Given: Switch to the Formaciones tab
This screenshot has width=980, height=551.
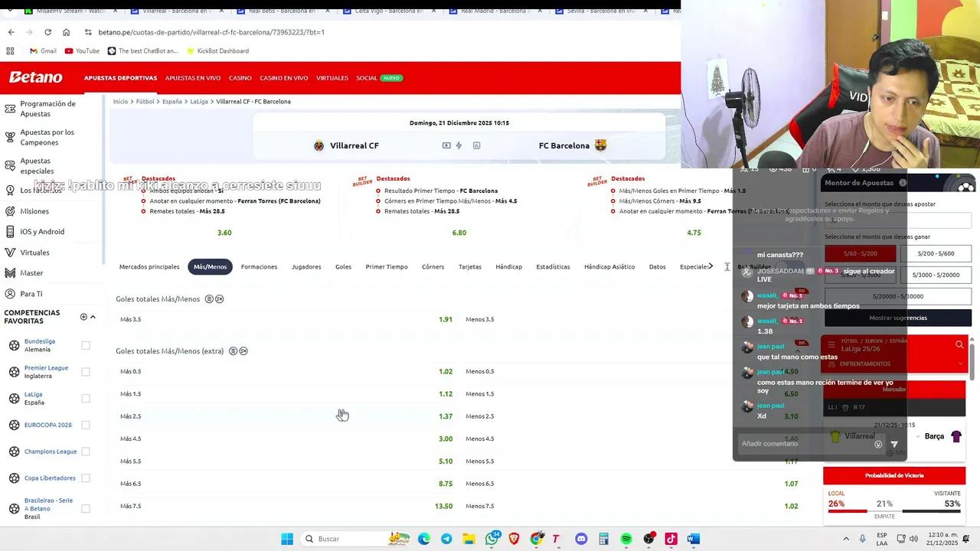Looking at the screenshot, I should (259, 267).
